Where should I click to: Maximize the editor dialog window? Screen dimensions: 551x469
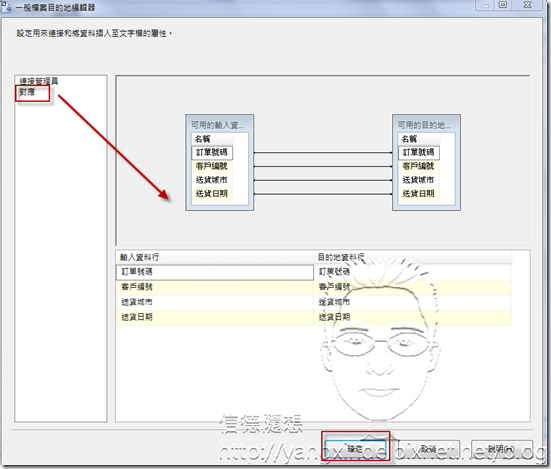tap(503, 5)
